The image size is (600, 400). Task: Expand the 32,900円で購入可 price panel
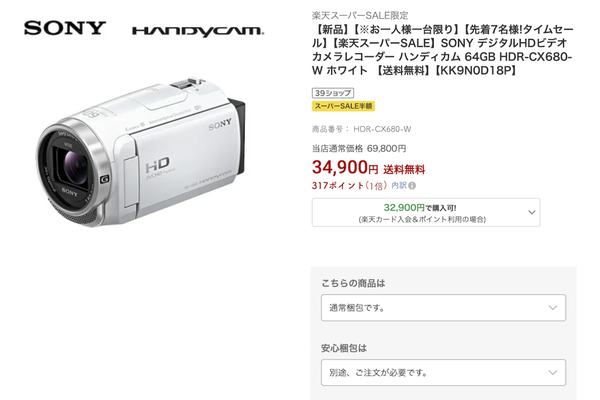(426, 212)
